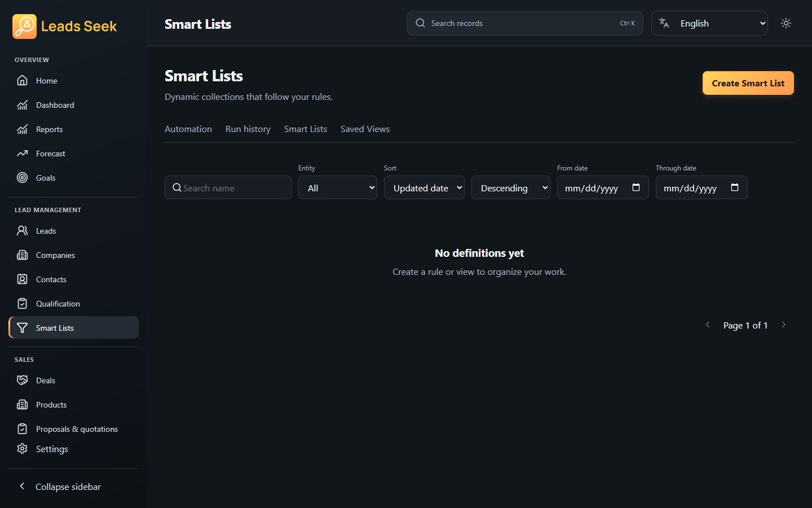The width and height of the screenshot is (812, 508).
Task: Click the Ctrl K shortcut hint
Action: coord(628,23)
